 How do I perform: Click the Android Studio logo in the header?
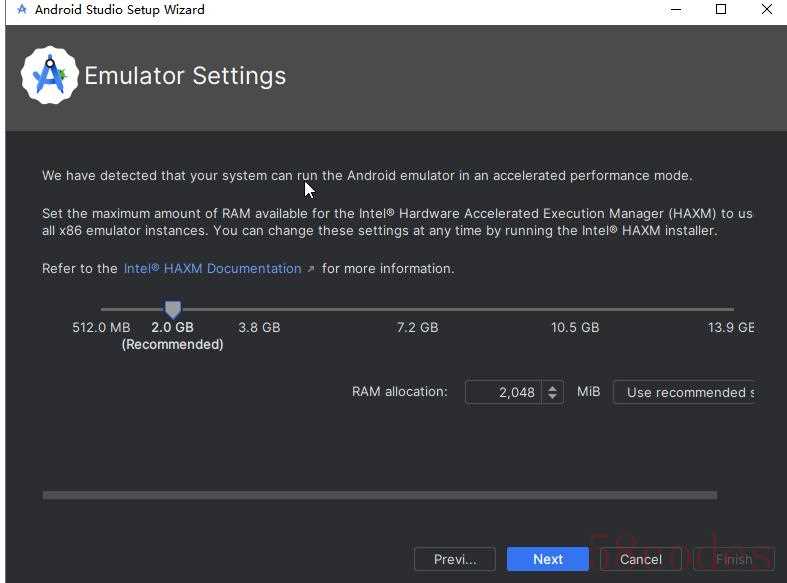click(x=50, y=76)
